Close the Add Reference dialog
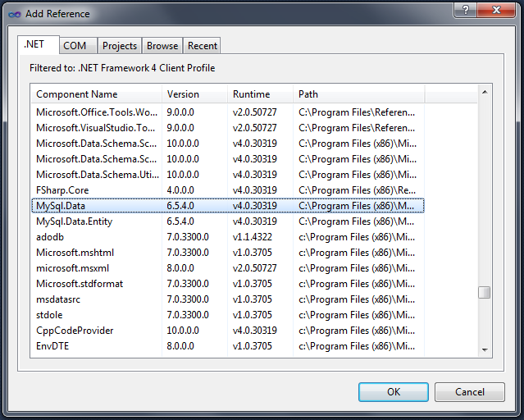The image size is (524, 420). point(496,10)
